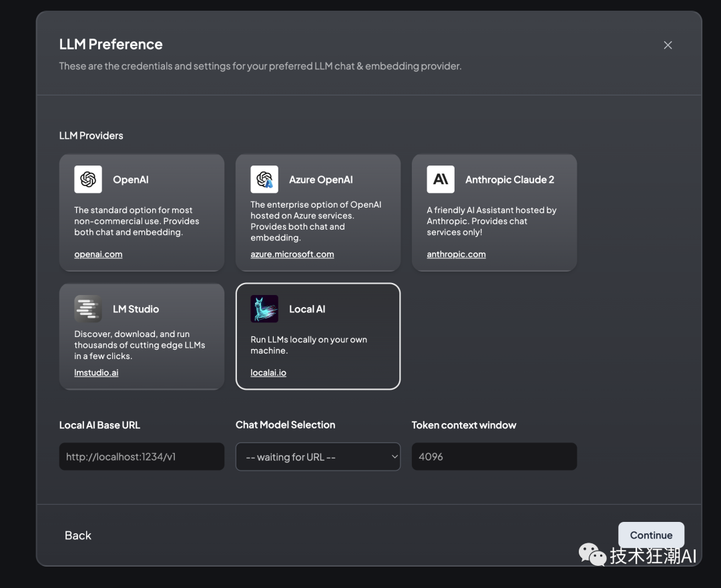Click the LM Studio logo icon
Image resolution: width=721 pixels, height=588 pixels.
(88, 309)
